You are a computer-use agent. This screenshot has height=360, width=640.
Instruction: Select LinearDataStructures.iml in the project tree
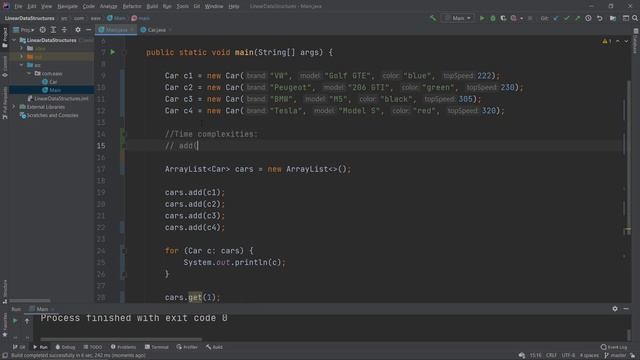(58, 98)
